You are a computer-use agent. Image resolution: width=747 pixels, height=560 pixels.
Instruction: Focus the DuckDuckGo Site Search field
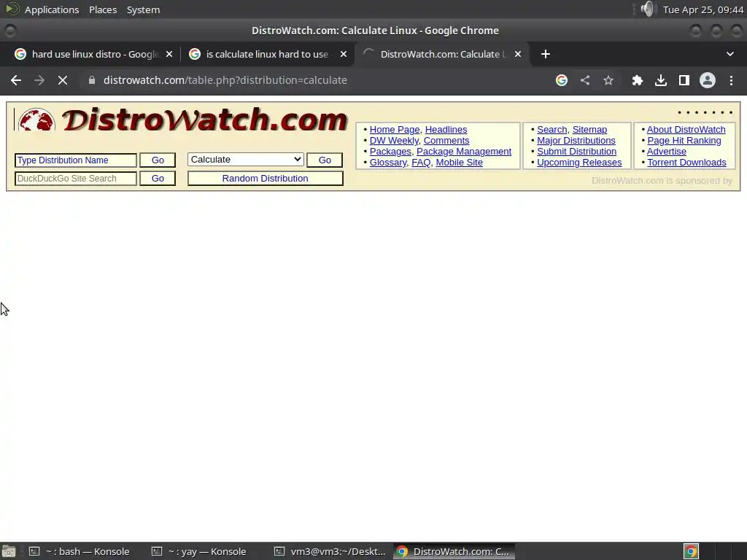click(x=76, y=179)
